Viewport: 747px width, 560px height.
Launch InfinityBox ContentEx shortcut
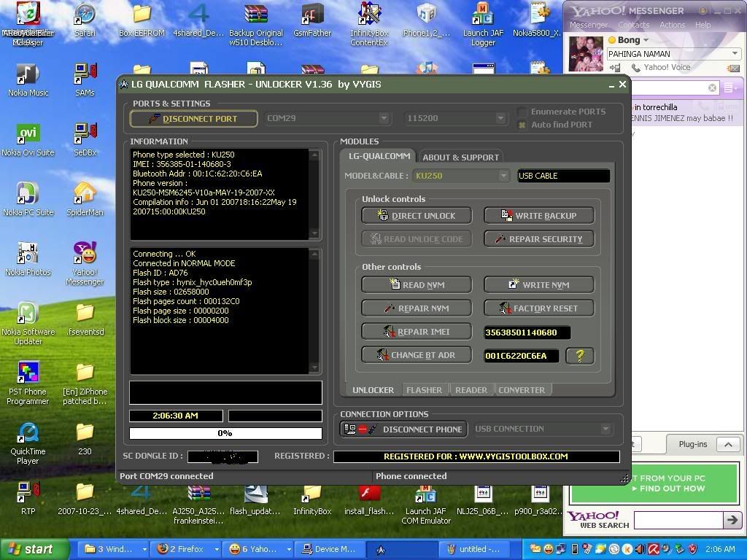coord(369,24)
